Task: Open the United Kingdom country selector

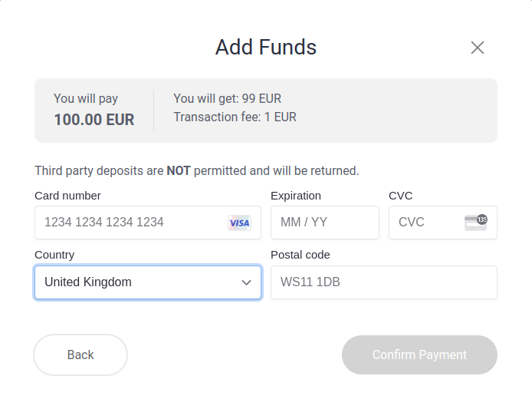Action: pos(148,282)
